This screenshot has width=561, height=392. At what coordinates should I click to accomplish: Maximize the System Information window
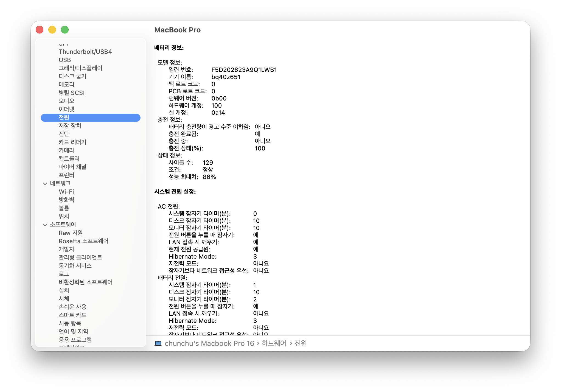pos(65,30)
